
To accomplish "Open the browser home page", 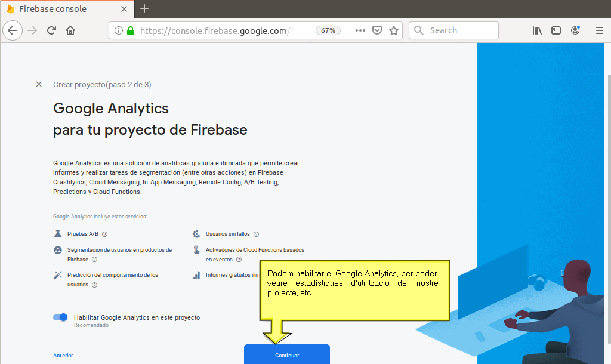I will [x=70, y=30].
